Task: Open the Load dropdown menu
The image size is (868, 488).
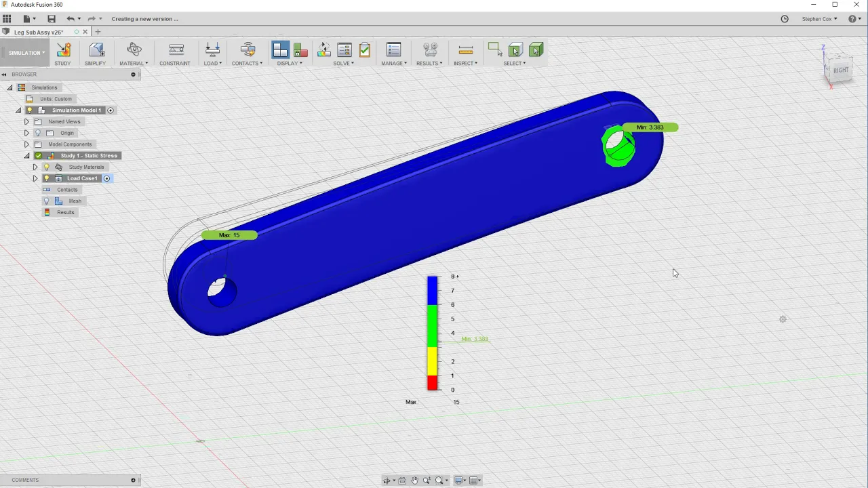Action: [212, 64]
